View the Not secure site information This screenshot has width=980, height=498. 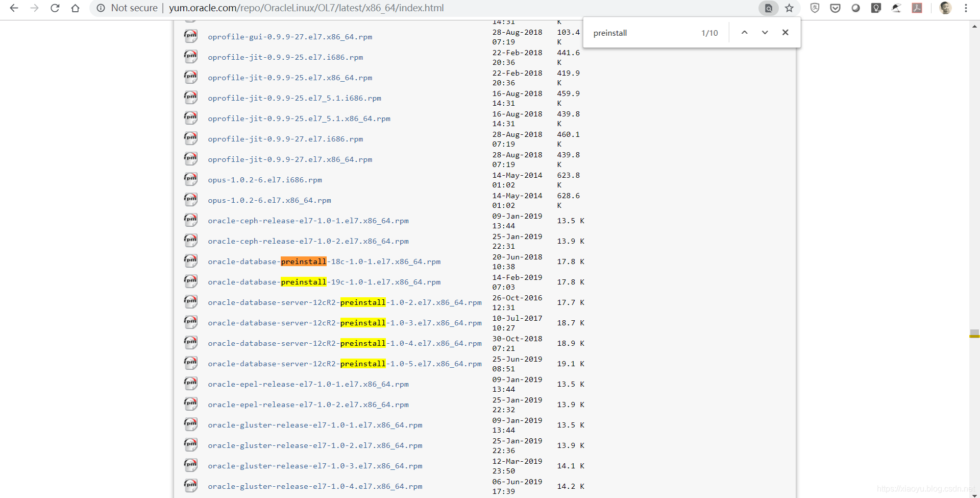pyautogui.click(x=128, y=8)
